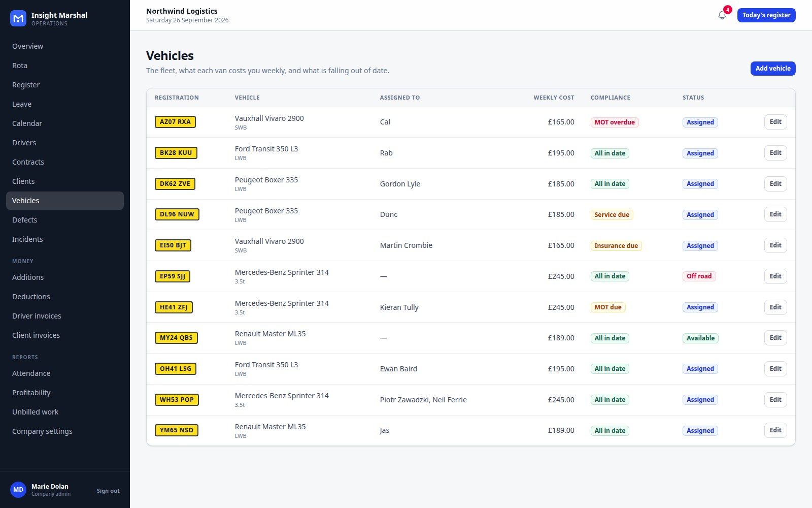812x508 pixels.
Task: Open Attendance report
Action: (x=65, y=373)
